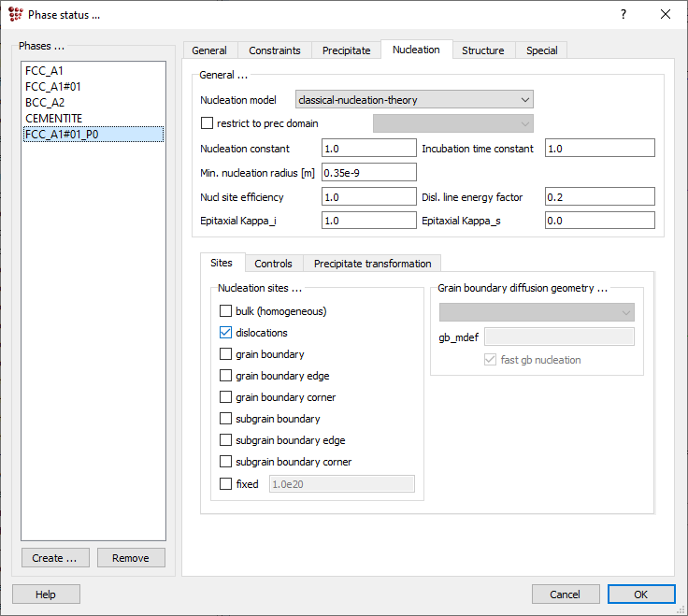The image size is (688, 616).
Task: Check bulk (homogeneous) nucleation site
Action: (x=225, y=311)
